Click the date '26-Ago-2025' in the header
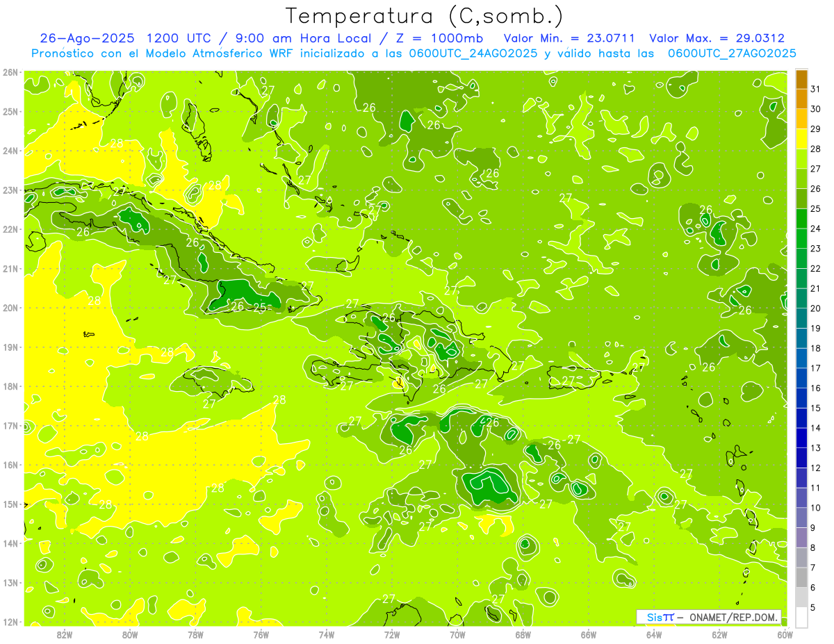 click(x=87, y=38)
